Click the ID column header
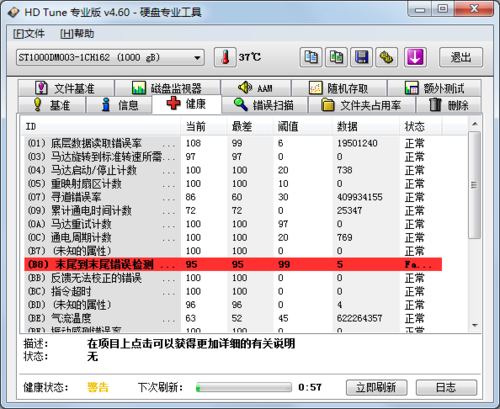500x409 pixels. [x=100, y=126]
